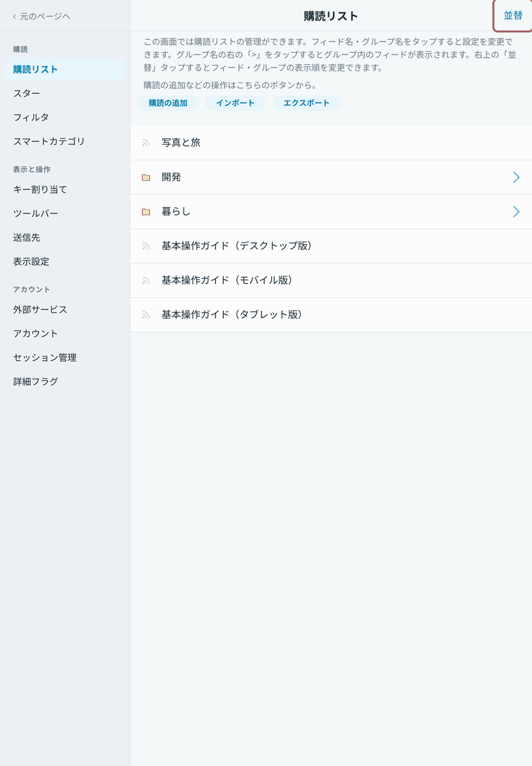Click the RSS feed icon beside 写真と旅
The width and height of the screenshot is (532, 766).
145,143
